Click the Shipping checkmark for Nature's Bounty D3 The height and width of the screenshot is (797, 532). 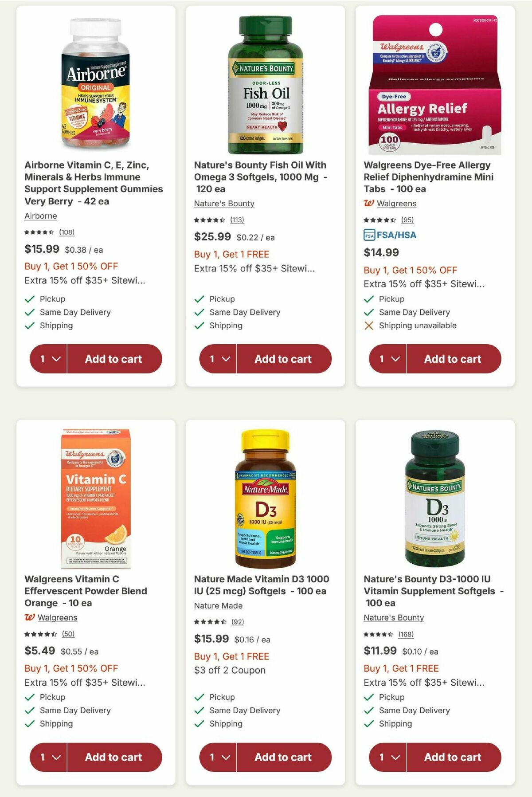pos(368,724)
